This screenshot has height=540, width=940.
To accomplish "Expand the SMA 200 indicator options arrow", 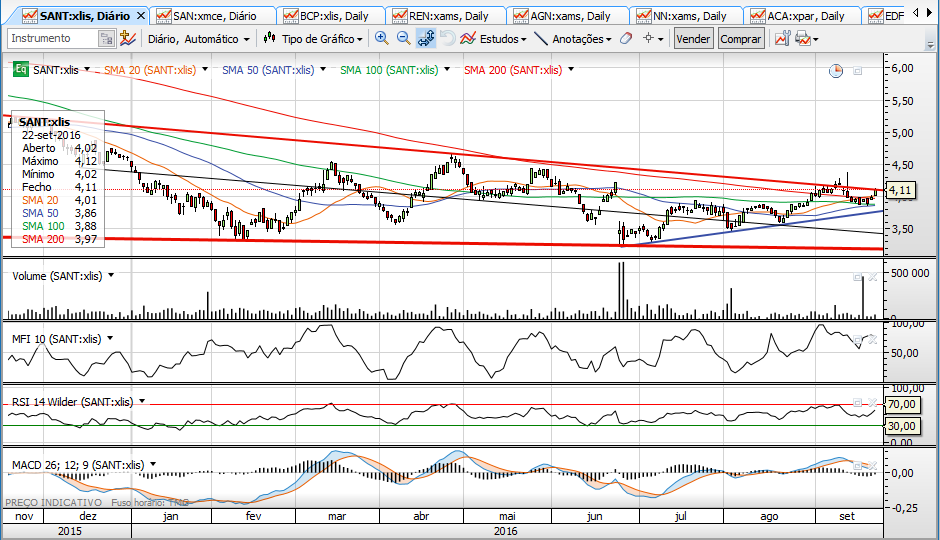I will (571, 70).
